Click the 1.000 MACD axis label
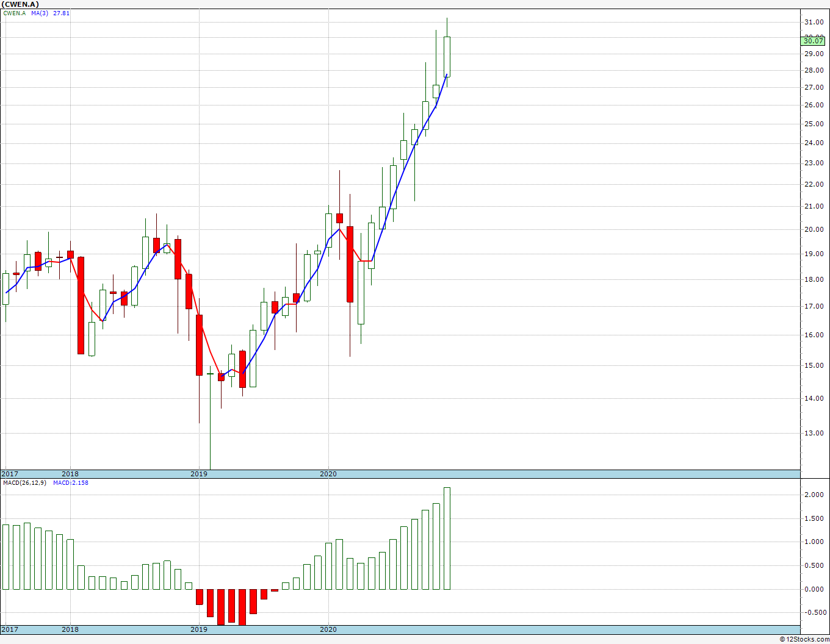 (813, 542)
